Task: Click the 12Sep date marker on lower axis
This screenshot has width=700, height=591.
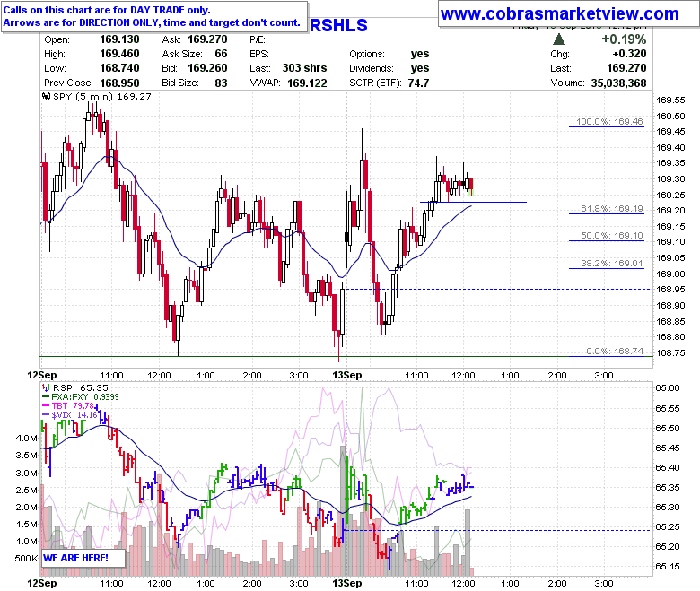Action: tap(42, 583)
